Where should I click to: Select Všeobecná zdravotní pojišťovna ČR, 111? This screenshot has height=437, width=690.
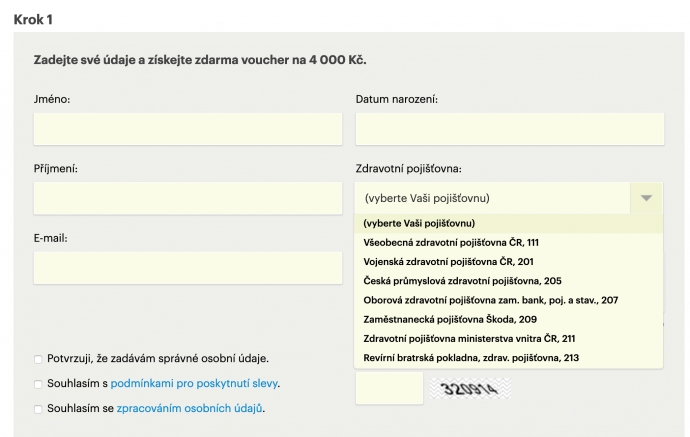point(450,242)
